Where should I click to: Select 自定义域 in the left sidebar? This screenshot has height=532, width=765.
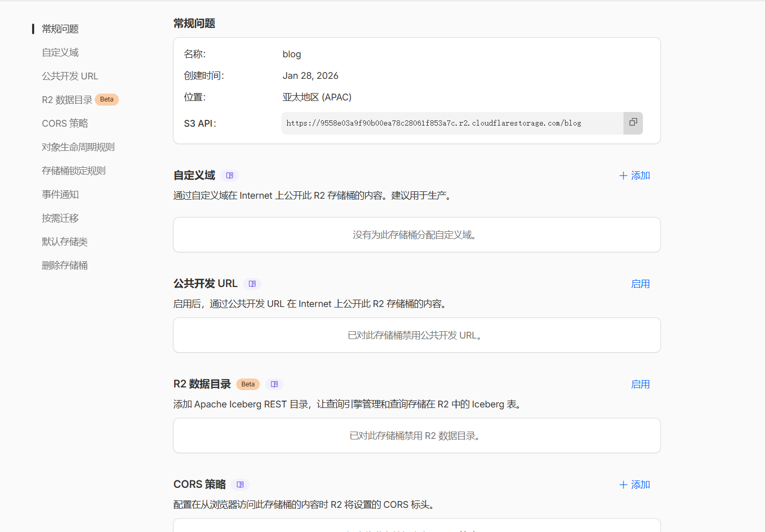(60, 52)
